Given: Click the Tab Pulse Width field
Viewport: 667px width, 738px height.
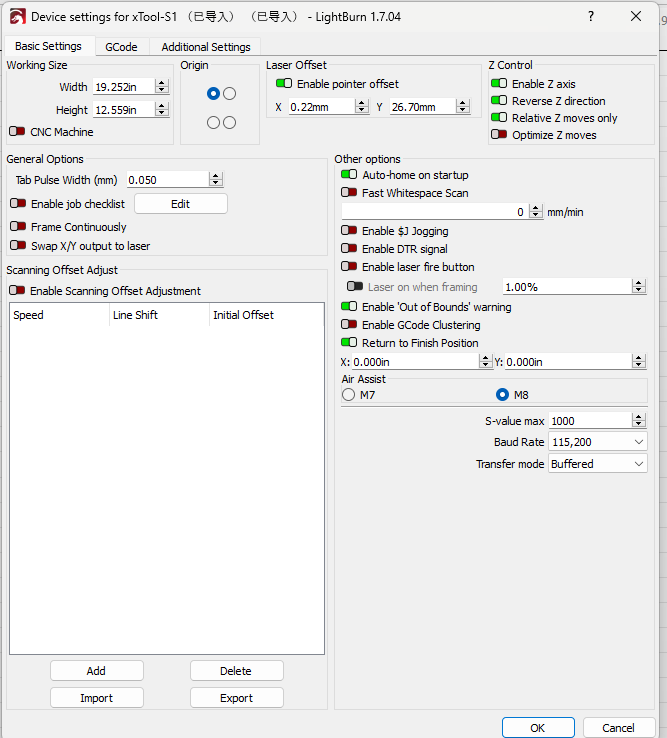Looking at the screenshot, I should (168, 179).
